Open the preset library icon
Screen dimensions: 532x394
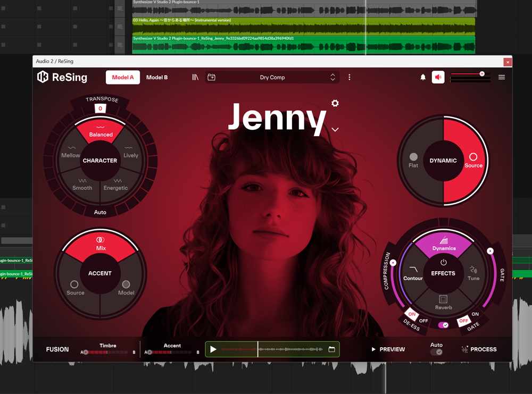click(195, 78)
